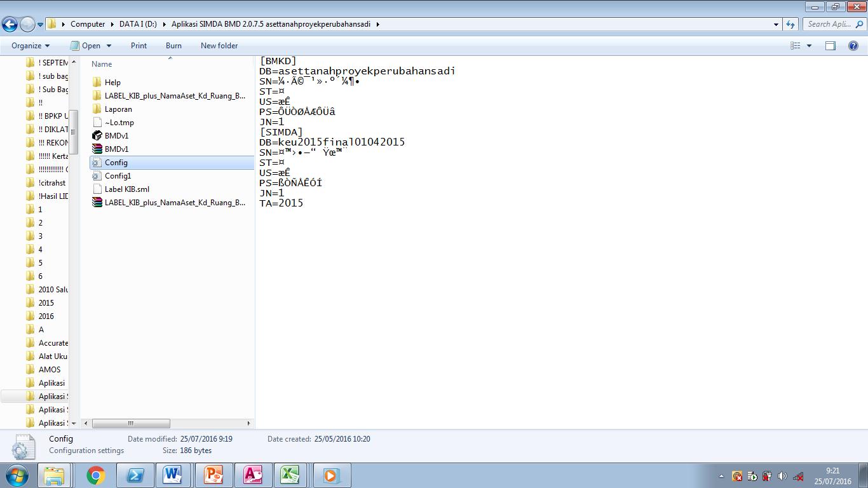Click Burn in the toolbar
This screenshot has width=868, height=488.
pos(173,46)
